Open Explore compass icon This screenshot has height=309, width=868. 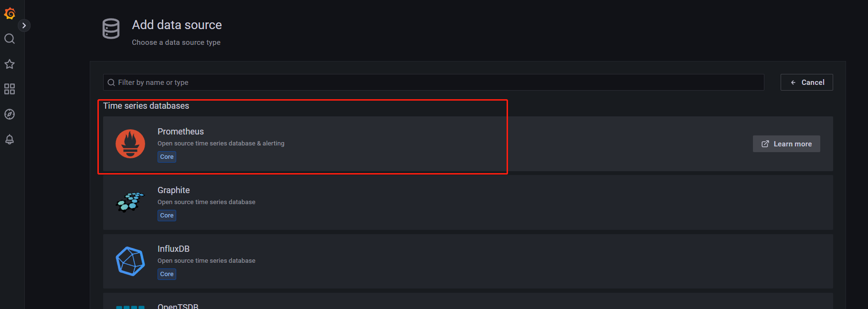pos(10,114)
